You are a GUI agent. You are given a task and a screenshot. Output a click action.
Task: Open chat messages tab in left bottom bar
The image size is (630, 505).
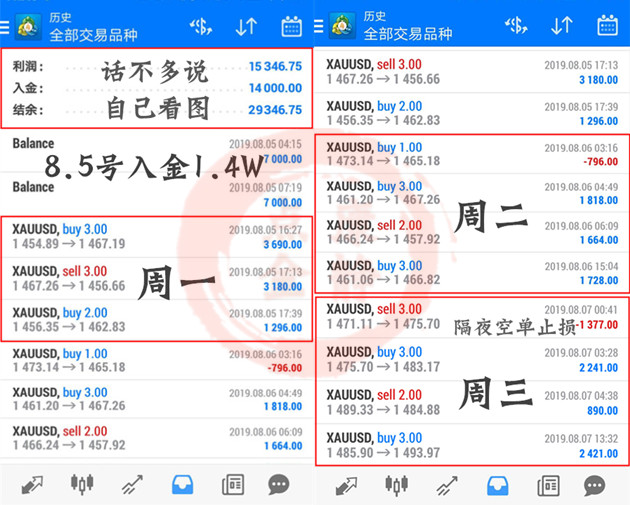[x=279, y=485]
